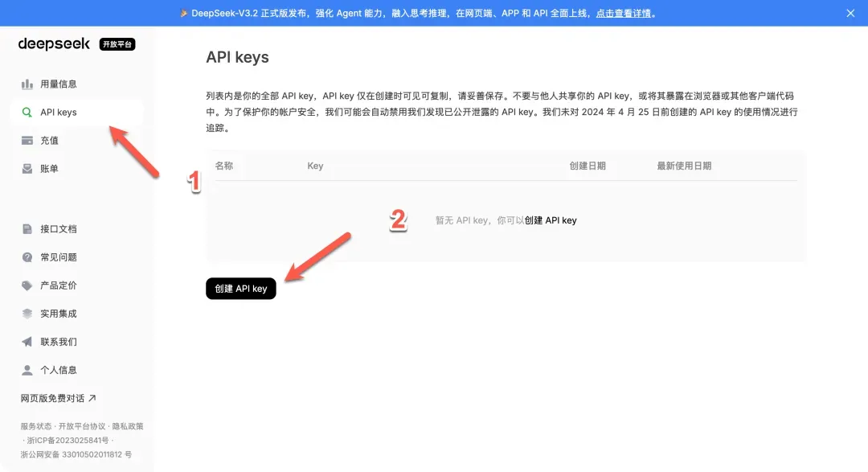
Task: Click the person icon beside 个人信息
Action: pos(27,370)
